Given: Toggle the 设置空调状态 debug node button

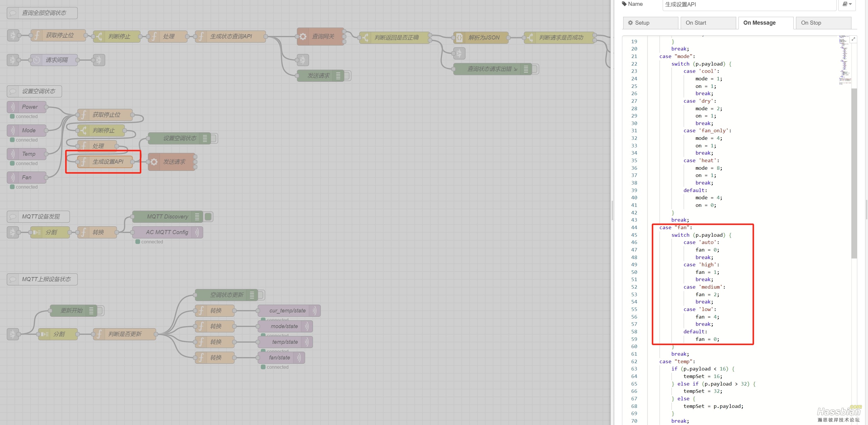Looking at the screenshot, I should tap(214, 138).
